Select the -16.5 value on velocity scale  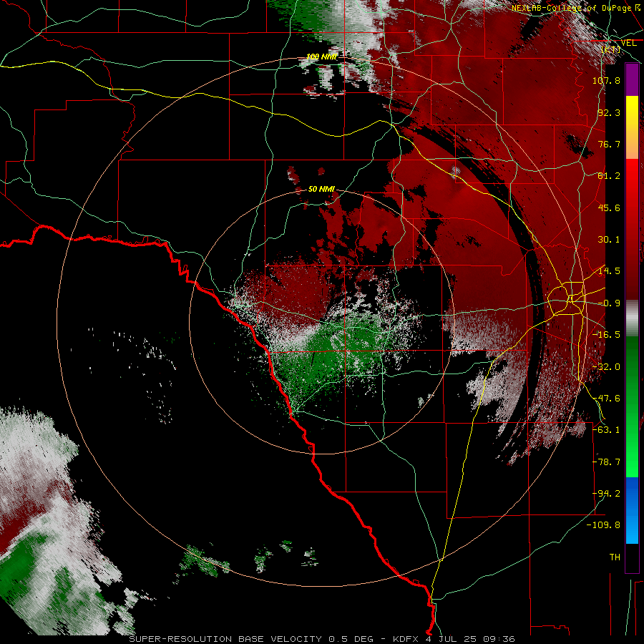click(x=606, y=335)
